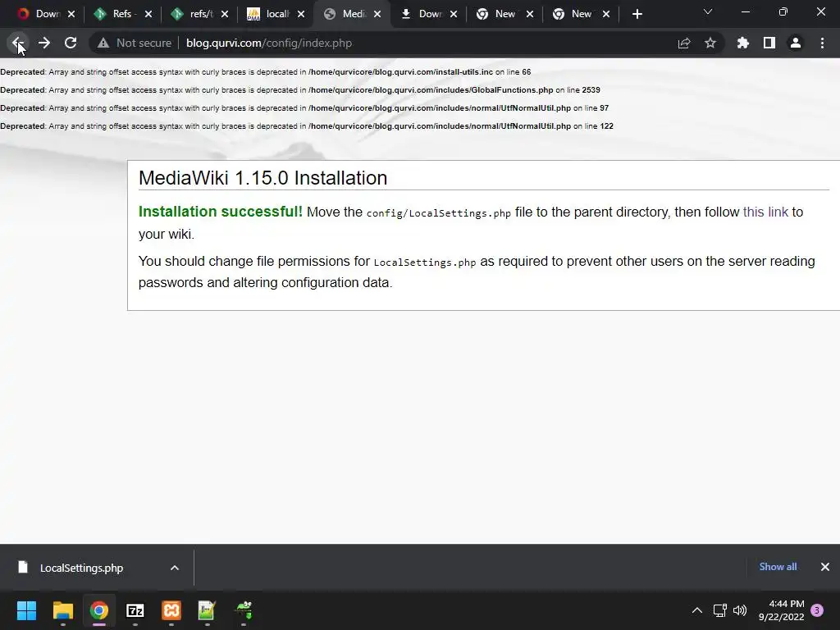This screenshot has width=840, height=630.
Task: Go forward with the forward arrow
Action: tap(44, 43)
